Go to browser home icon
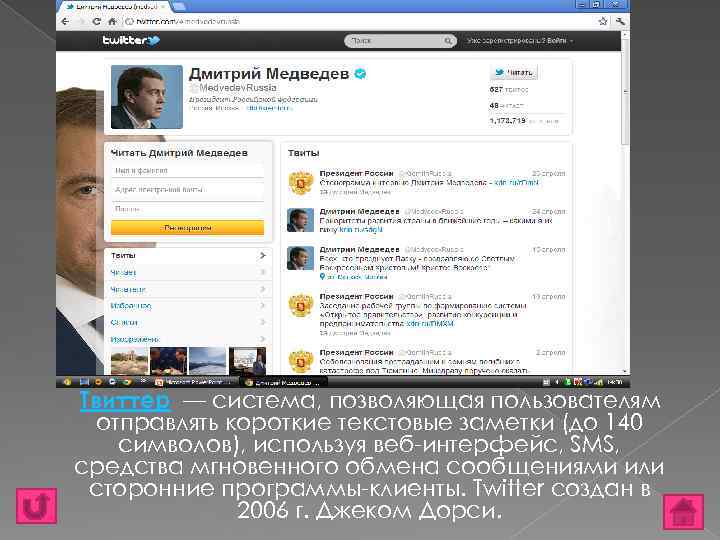Viewport: 720px width, 540px height. [112, 22]
